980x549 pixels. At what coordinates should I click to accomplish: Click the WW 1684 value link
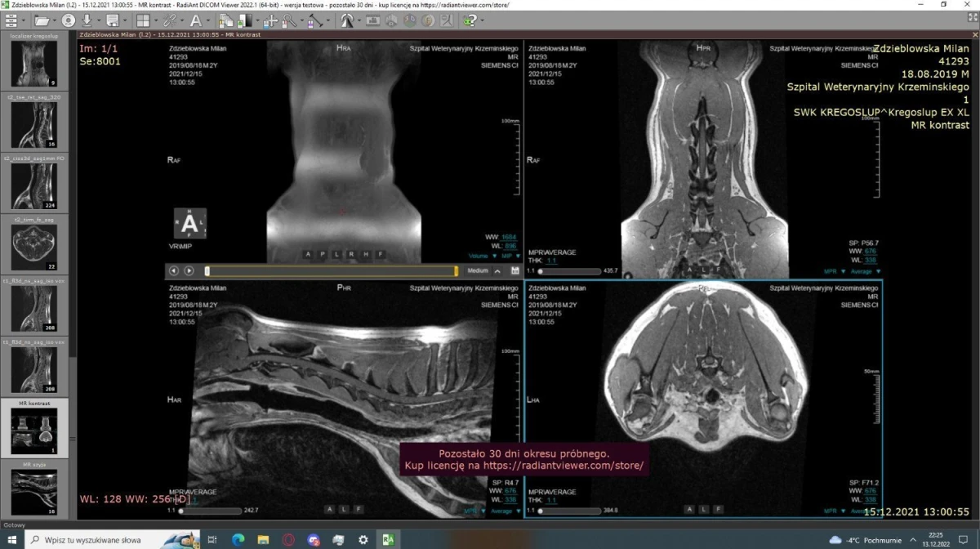(510, 237)
